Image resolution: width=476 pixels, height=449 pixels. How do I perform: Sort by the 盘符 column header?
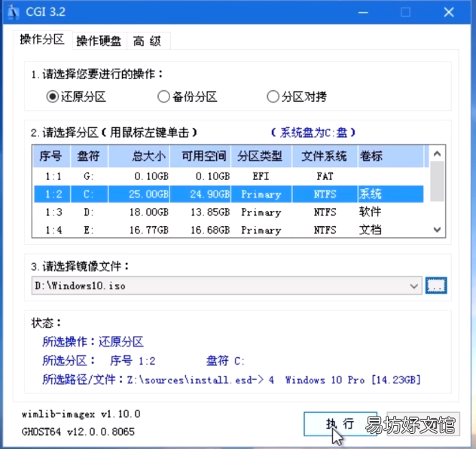[89, 156]
